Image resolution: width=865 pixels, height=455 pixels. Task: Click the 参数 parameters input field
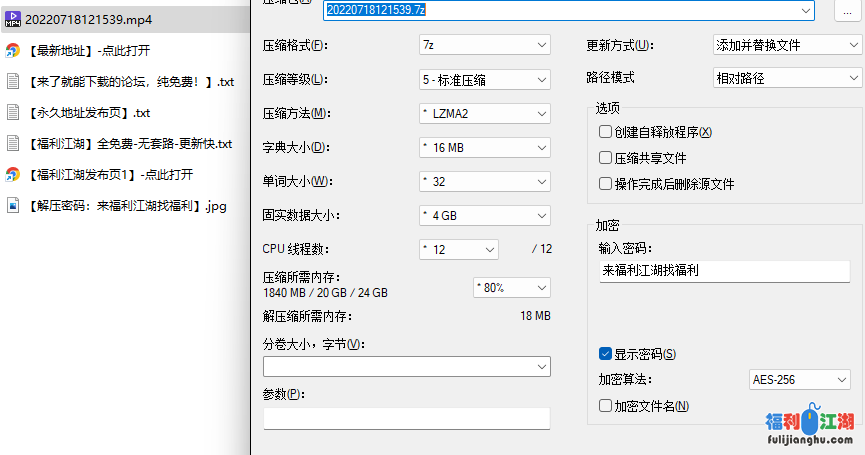pyautogui.click(x=406, y=418)
